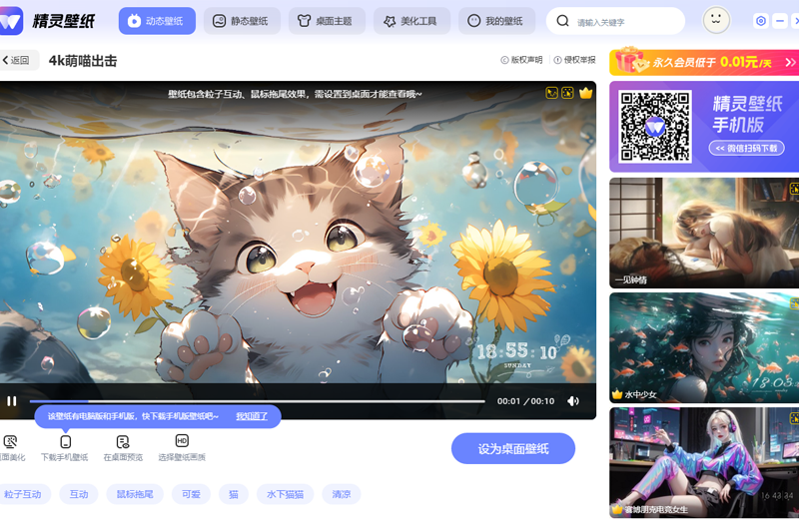The height and width of the screenshot is (532, 799).
Task: Switch to the 静态壁纸 tab
Action: click(241, 21)
